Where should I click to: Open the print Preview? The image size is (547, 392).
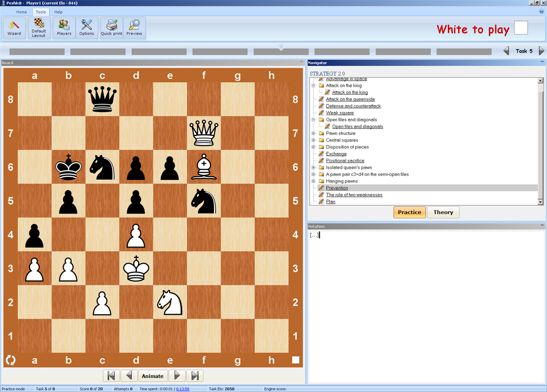tap(134, 28)
